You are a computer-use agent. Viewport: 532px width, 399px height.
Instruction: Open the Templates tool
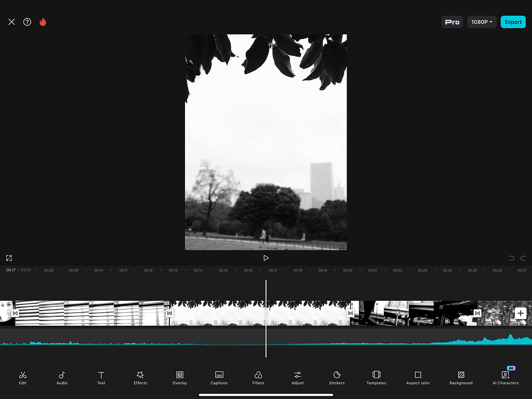tap(376, 378)
